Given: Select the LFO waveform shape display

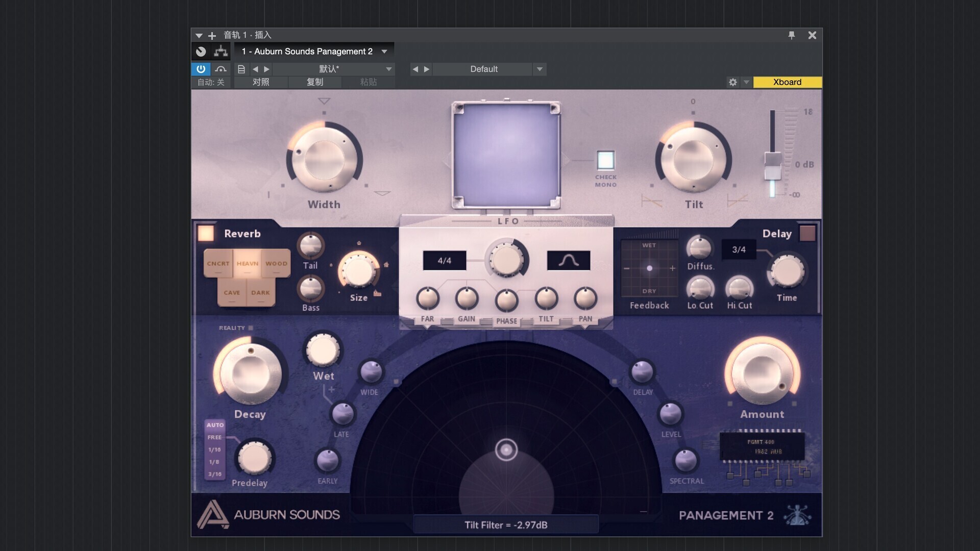Looking at the screenshot, I should pyautogui.click(x=569, y=260).
